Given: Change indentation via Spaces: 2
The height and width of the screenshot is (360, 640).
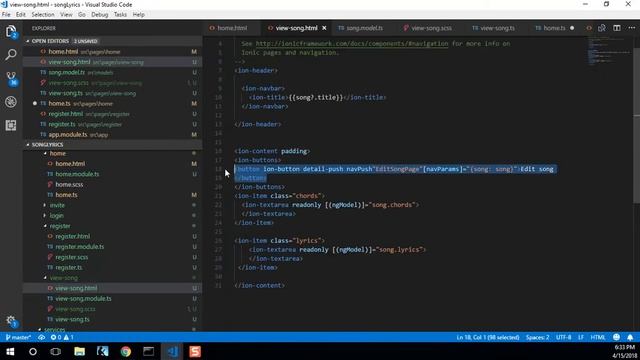Looking at the screenshot, I should 537,338.
